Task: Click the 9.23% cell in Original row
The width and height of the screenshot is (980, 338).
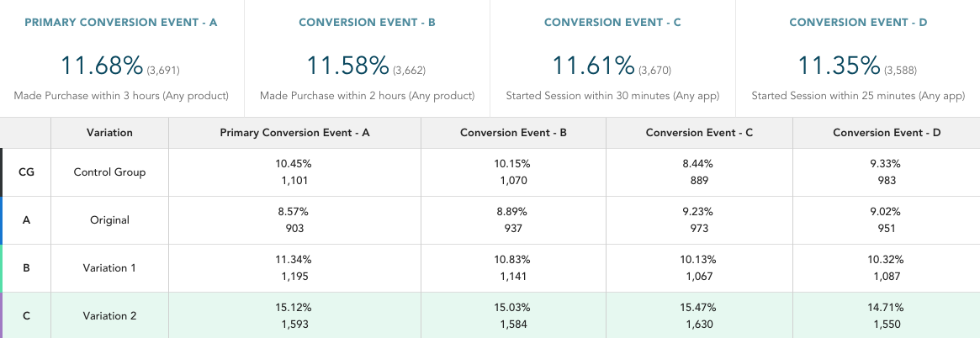Action: (x=700, y=213)
